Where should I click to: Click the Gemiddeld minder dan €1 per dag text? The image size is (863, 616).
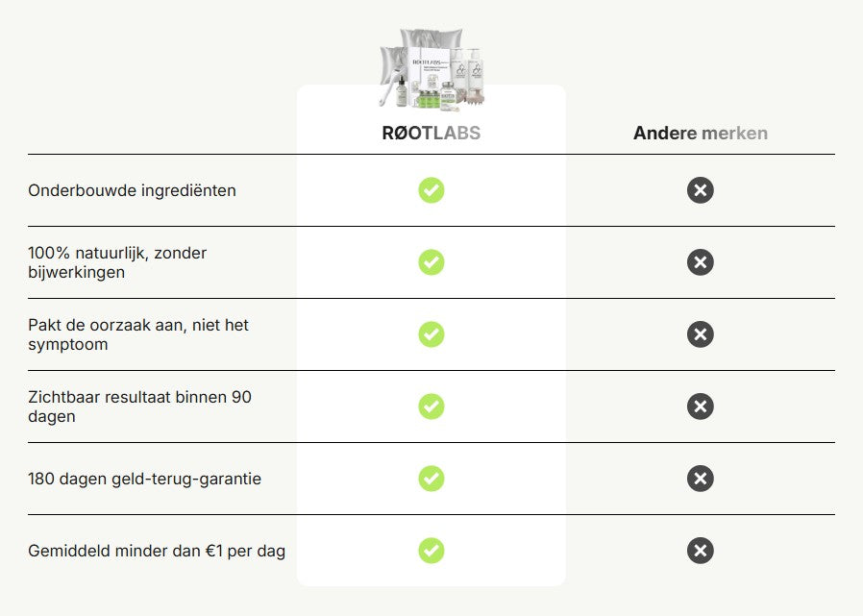[157, 551]
